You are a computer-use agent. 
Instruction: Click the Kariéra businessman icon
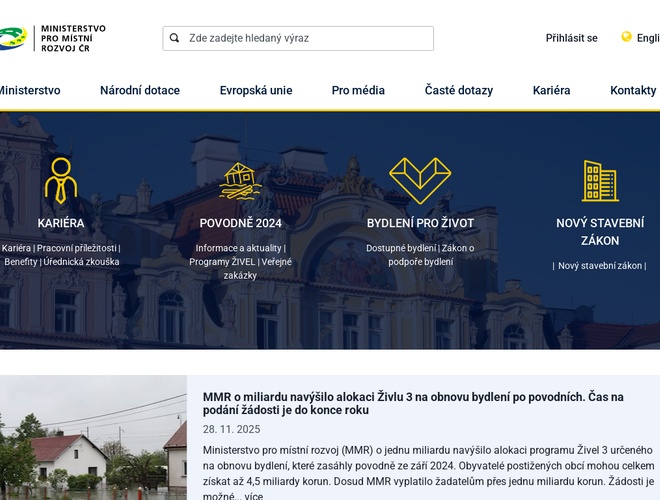point(61,181)
